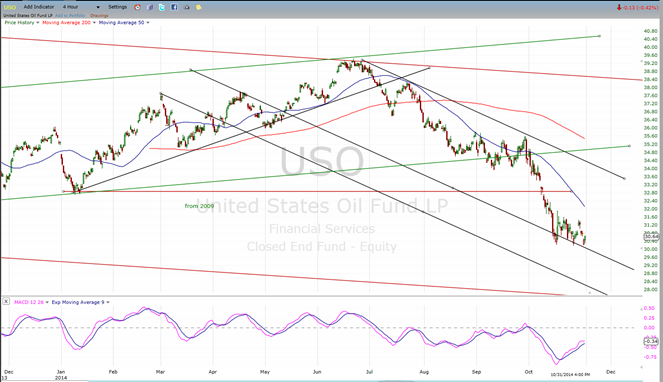Share chart via Twitter icon
This screenshot has width=663, height=382.
coord(162,7)
